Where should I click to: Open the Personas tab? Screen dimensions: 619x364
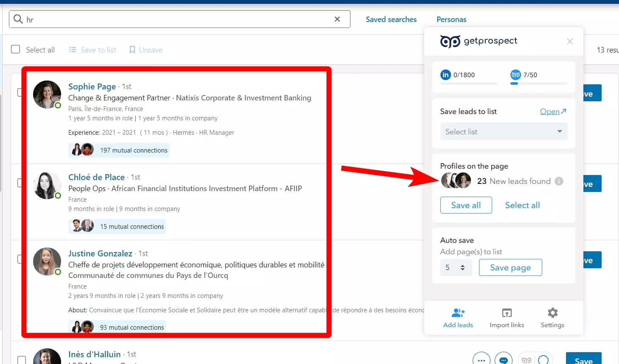(451, 19)
